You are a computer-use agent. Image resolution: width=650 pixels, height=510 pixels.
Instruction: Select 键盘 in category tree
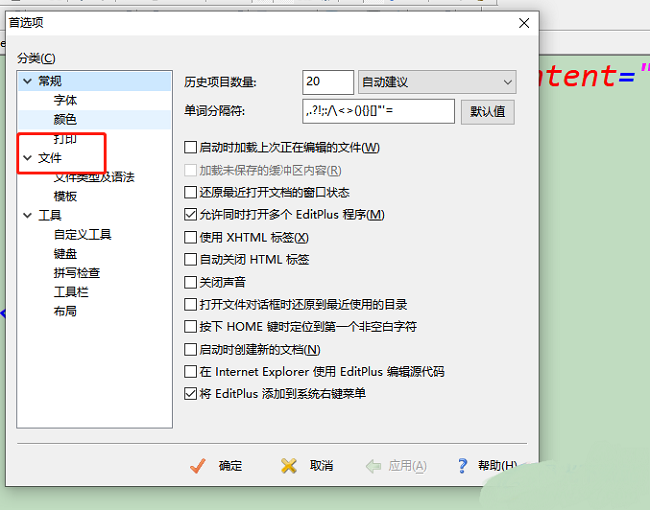[65, 254]
